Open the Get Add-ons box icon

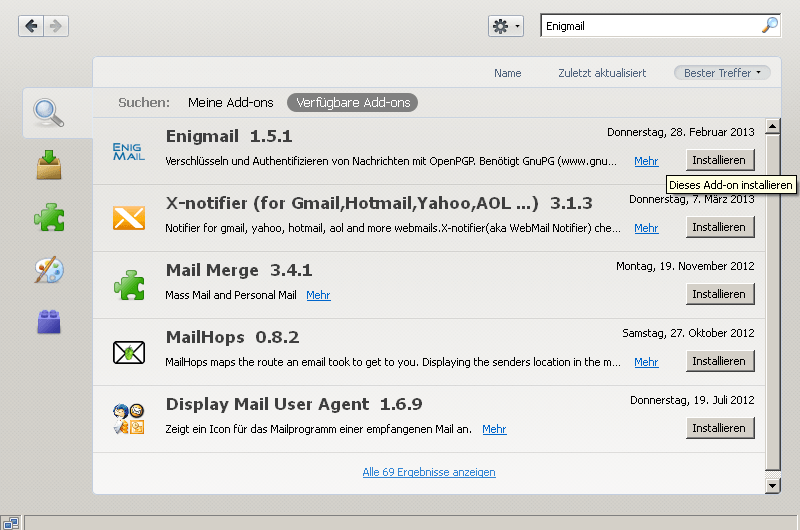tap(49, 165)
